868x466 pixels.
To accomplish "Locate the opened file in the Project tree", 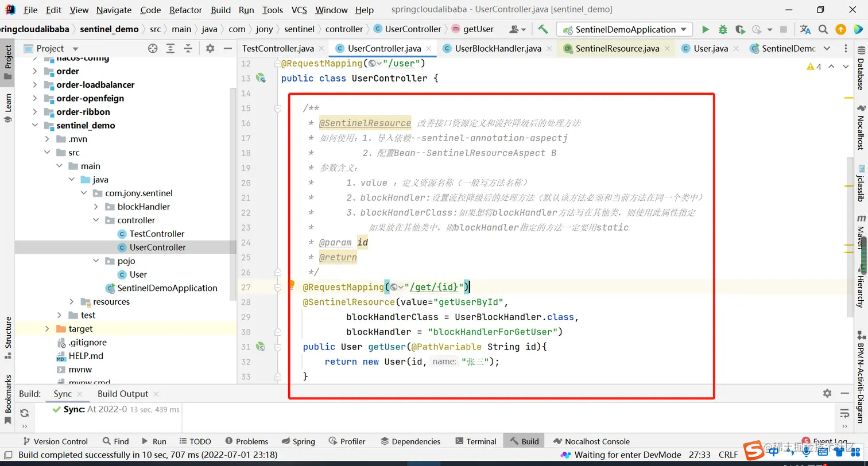I will [153, 49].
